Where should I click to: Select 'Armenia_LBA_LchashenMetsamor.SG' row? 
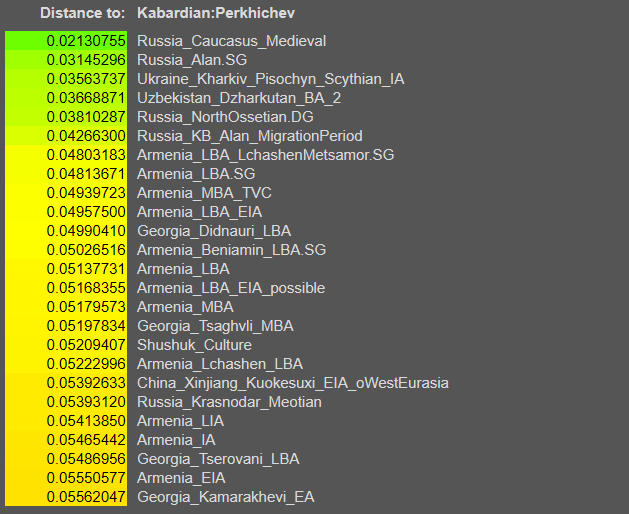click(x=266, y=155)
